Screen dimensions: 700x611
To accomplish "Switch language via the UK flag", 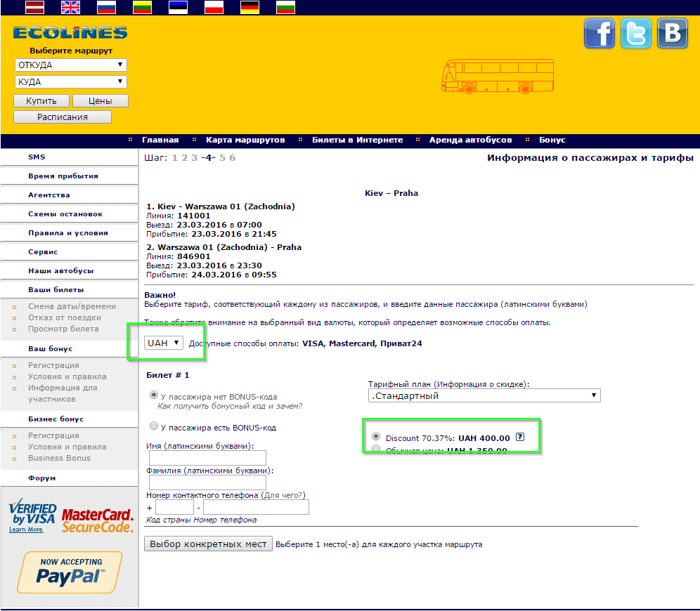I will (x=70, y=8).
